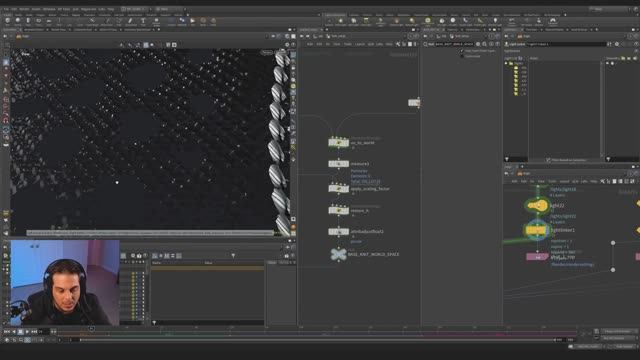The image size is (640, 360).
Task: Open File menu in main menu bar
Action: point(6,9)
